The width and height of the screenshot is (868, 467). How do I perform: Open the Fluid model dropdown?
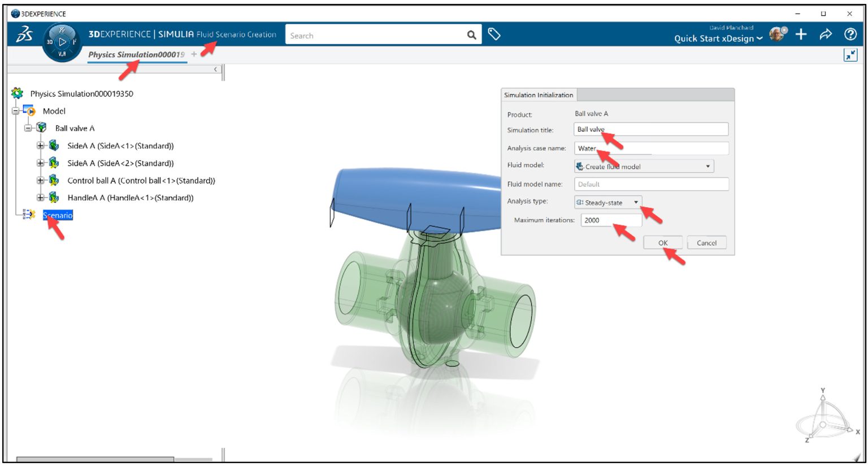tap(709, 166)
